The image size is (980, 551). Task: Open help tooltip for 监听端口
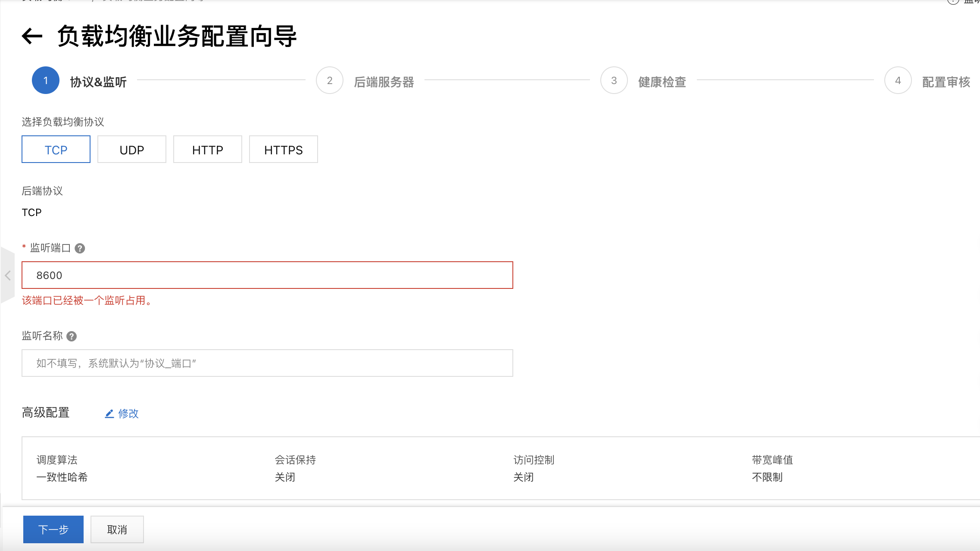click(x=80, y=248)
